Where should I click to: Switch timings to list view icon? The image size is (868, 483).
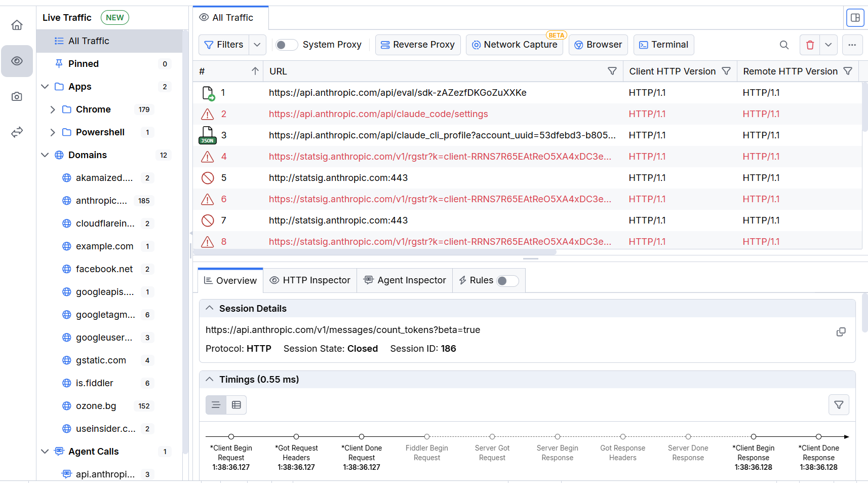(x=216, y=405)
